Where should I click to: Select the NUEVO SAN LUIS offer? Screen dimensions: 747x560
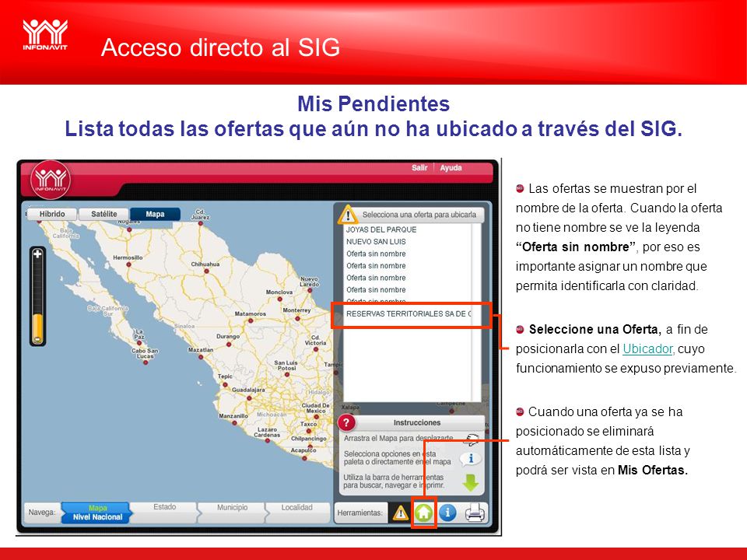coord(376,241)
